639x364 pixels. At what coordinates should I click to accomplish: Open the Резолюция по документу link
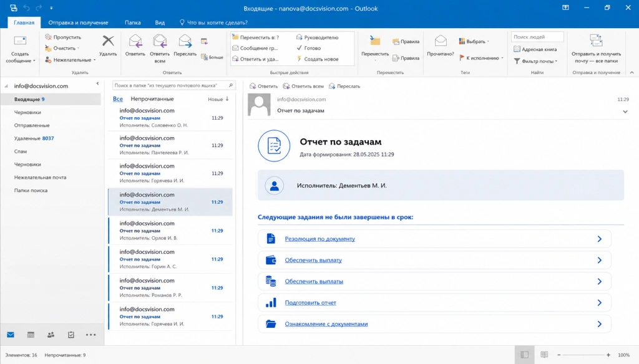point(320,239)
